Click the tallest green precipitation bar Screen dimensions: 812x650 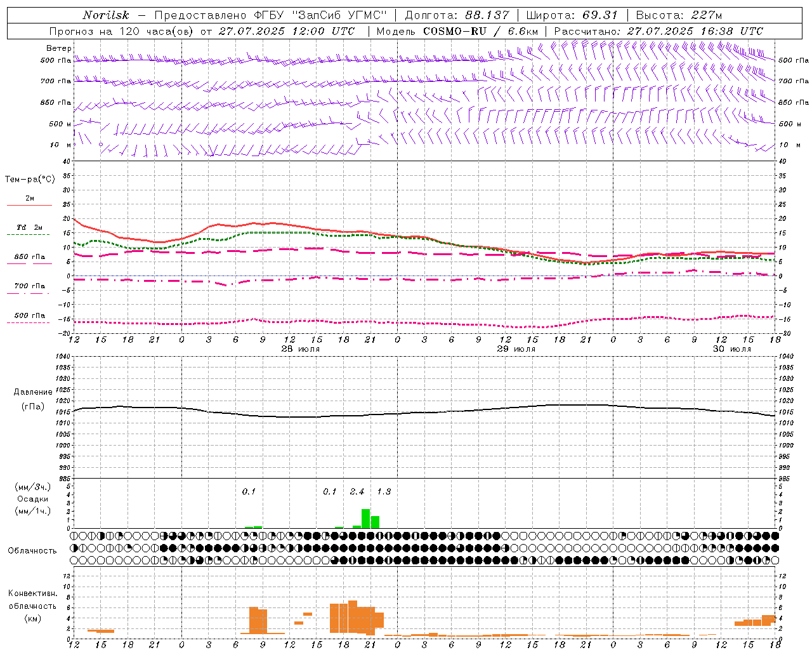[366, 519]
